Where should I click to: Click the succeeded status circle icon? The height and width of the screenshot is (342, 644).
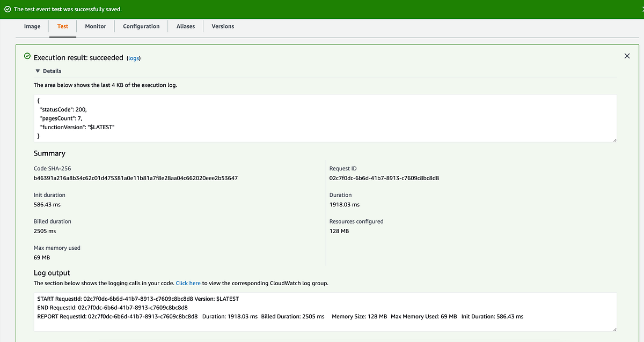(26, 56)
